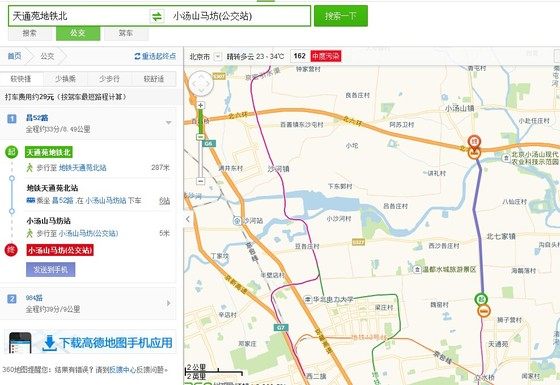Click the 发送到手机 button

coord(51,270)
